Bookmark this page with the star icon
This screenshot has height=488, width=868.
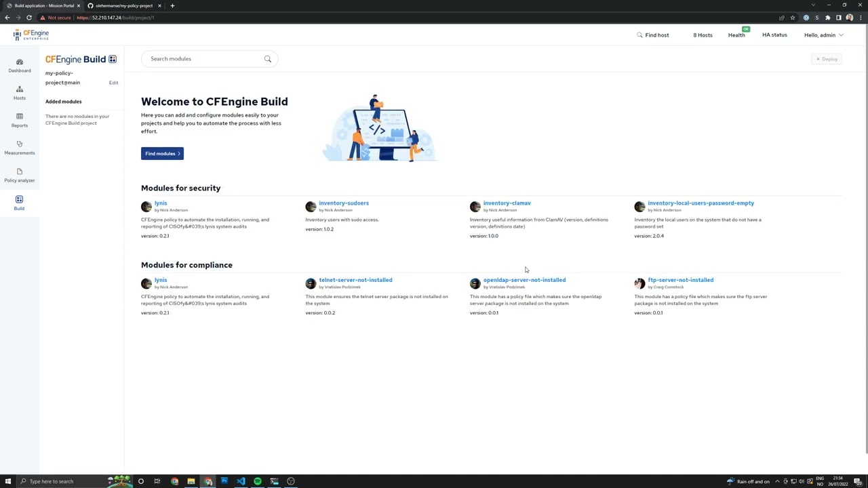[793, 18]
